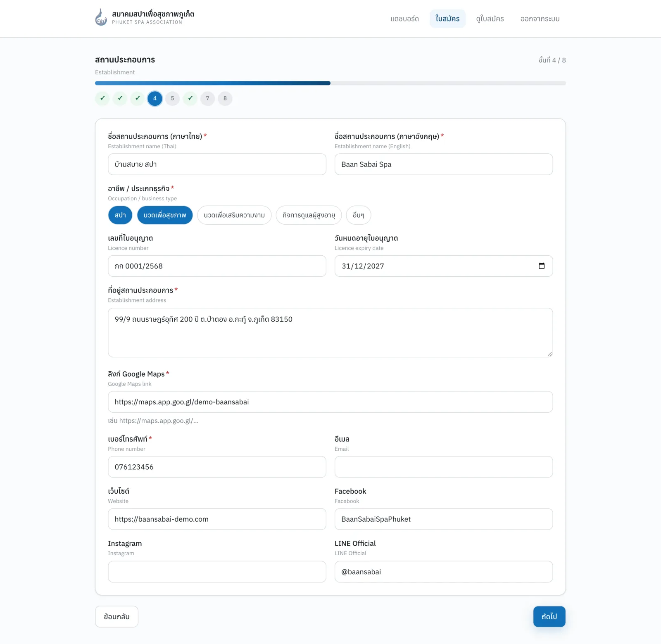Screen dimensions: 661x644
Task: Click the Thai establishment name field
Action: tap(217, 164)
